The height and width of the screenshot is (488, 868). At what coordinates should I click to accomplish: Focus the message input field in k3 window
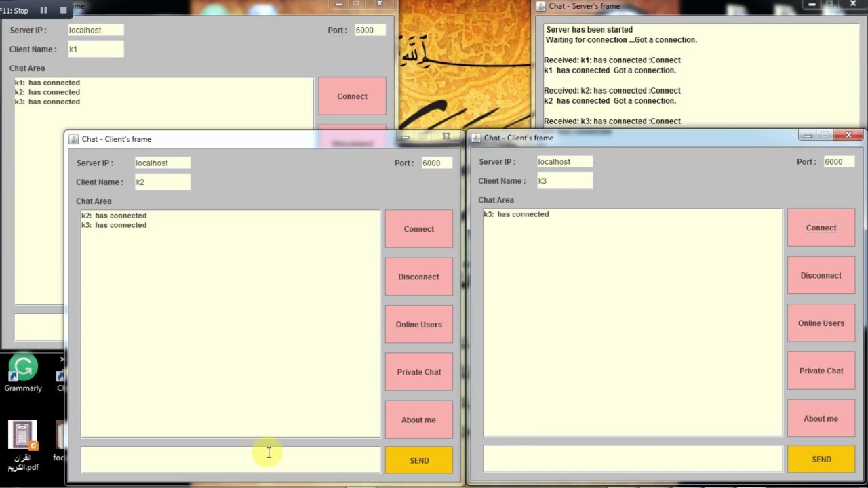(633, 458)
